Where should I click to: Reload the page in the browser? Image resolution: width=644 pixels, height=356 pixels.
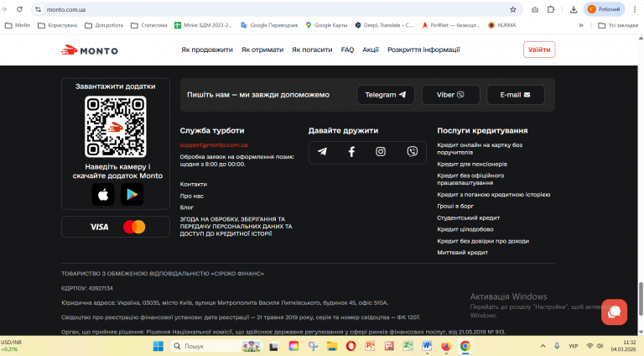coord(19,9)
